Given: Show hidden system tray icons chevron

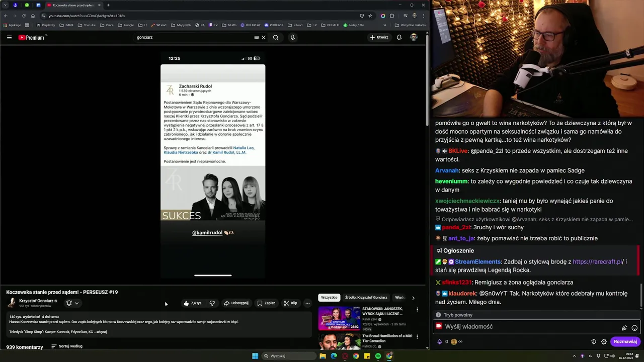Looking at the screenshot, I should tap(574, 356).
